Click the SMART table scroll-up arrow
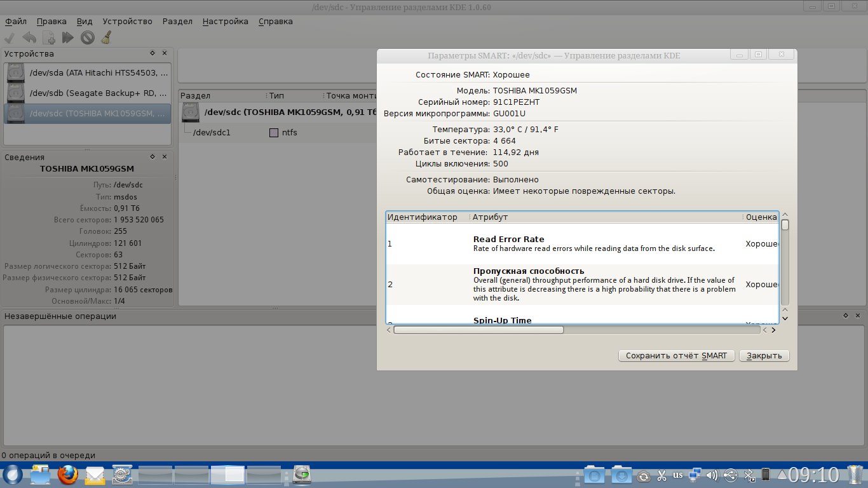 coord(785,215)
